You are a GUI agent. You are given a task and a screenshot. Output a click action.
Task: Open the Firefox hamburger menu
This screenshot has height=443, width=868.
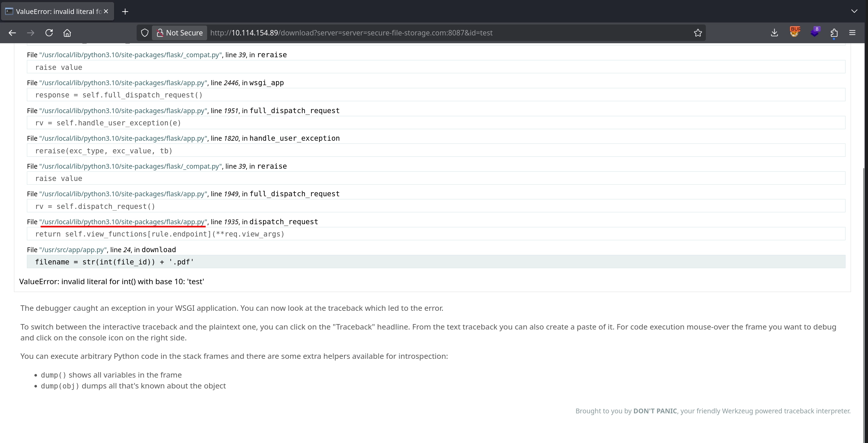(x=852, y=33)
